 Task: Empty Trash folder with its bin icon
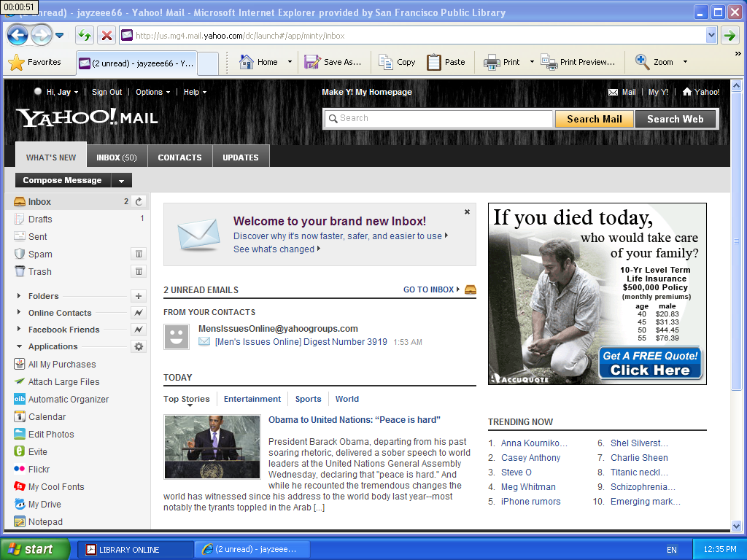139,271
